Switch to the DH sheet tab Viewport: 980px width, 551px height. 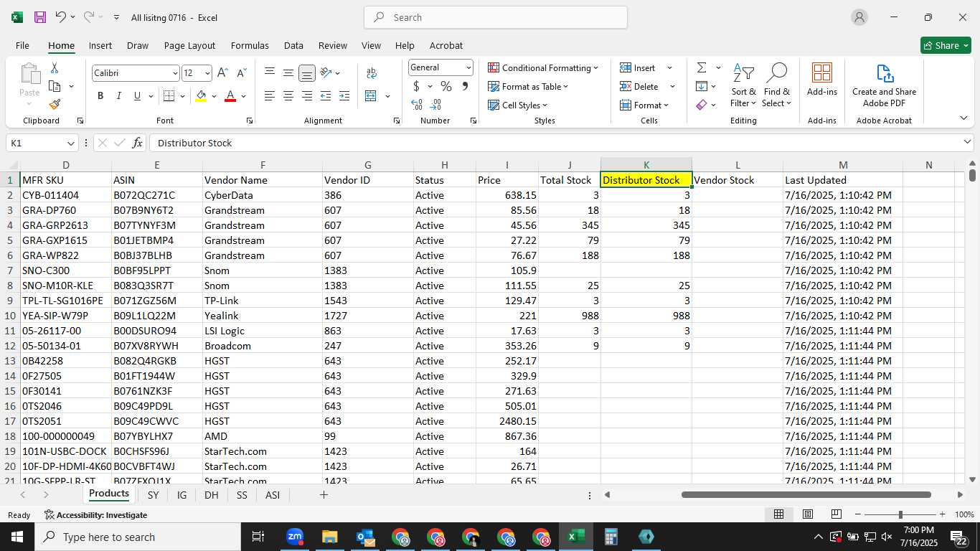coord(211,495)
